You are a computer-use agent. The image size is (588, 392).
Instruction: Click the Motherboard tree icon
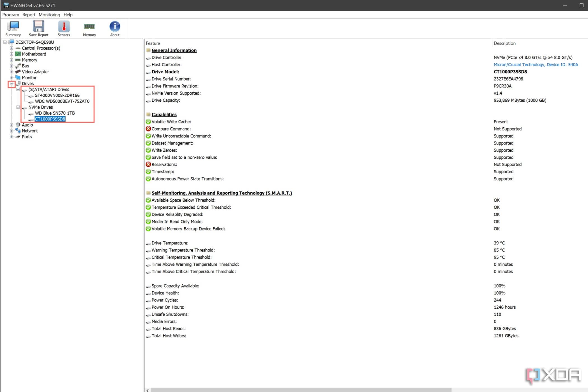tap(18, 54)
